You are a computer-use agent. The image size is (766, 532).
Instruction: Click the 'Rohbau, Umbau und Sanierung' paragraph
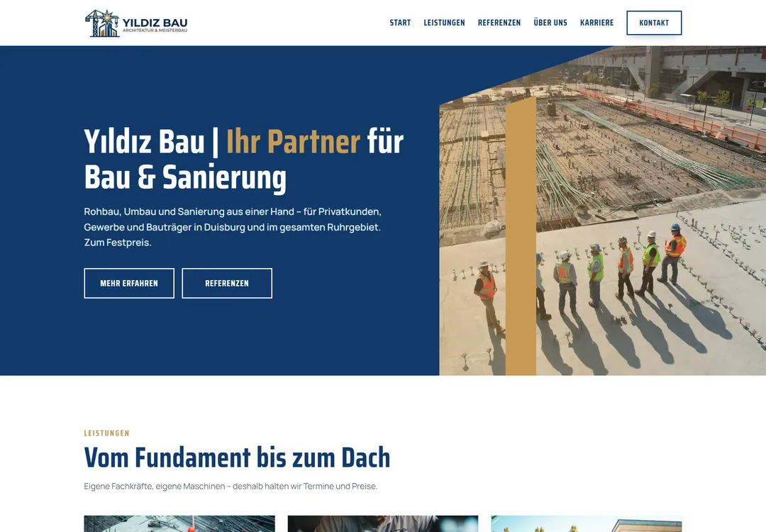coord(233,227)
